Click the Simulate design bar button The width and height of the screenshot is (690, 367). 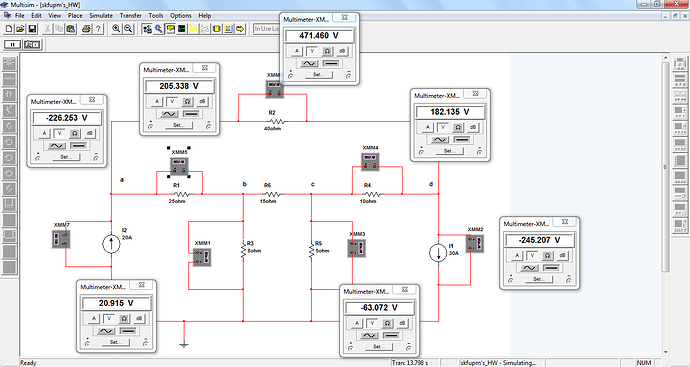pyautogui.click(x=182, y=29)
